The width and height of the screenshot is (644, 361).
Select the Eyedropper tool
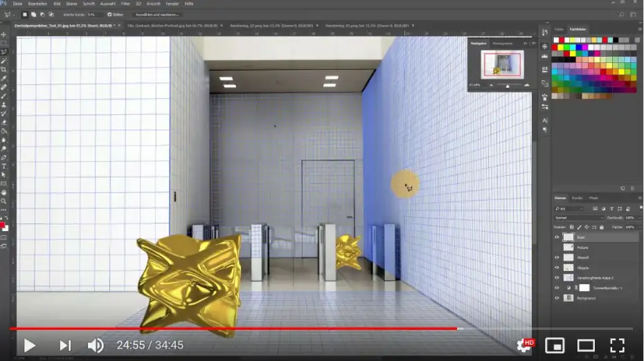point(3,78)
